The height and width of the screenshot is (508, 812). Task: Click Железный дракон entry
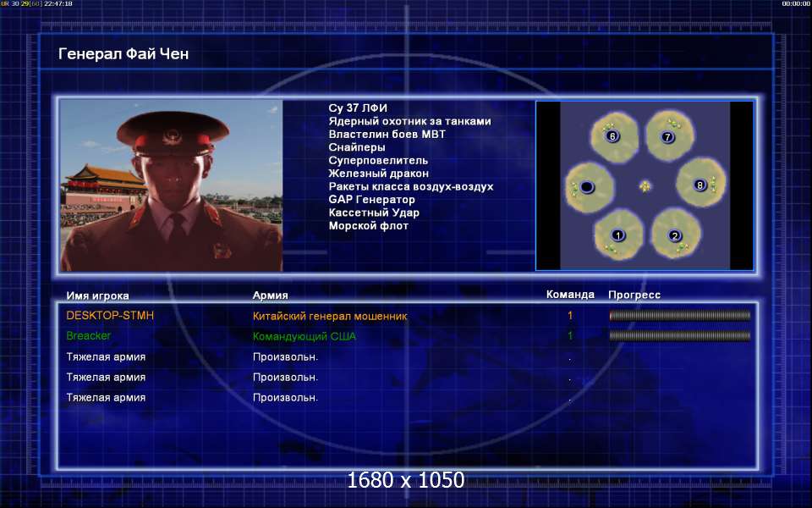coord(379,174)
